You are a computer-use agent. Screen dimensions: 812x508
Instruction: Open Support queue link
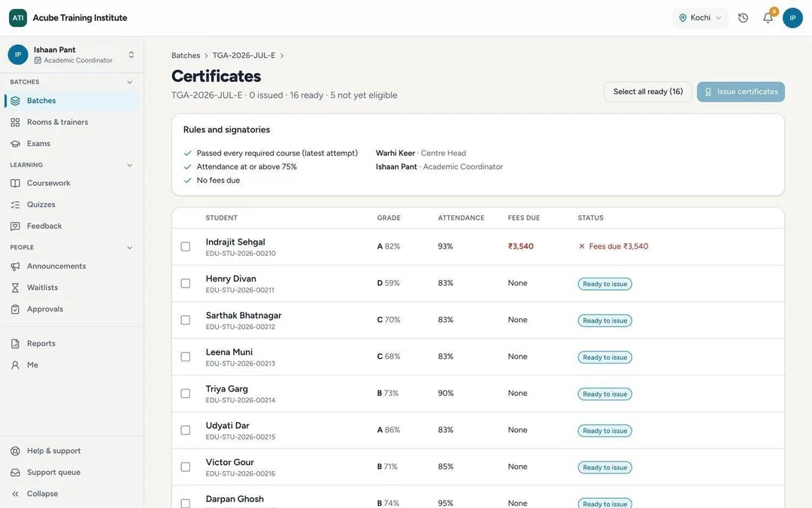point(71,472)
